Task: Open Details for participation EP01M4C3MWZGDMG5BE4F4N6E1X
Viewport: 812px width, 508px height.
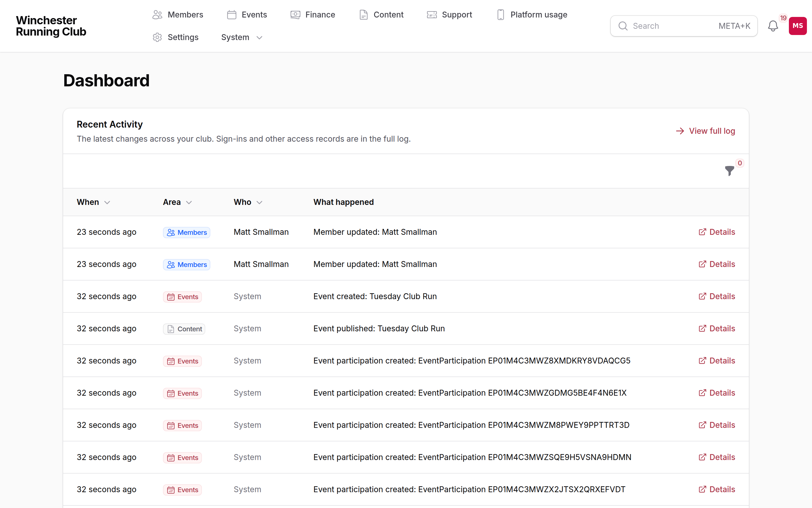Action: click(717, 393)
